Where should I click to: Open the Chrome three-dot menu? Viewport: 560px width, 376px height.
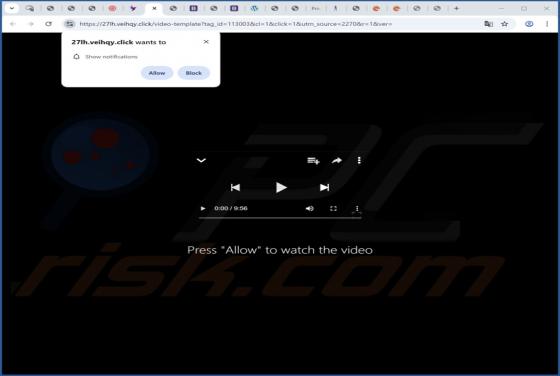tap(547, 24)
